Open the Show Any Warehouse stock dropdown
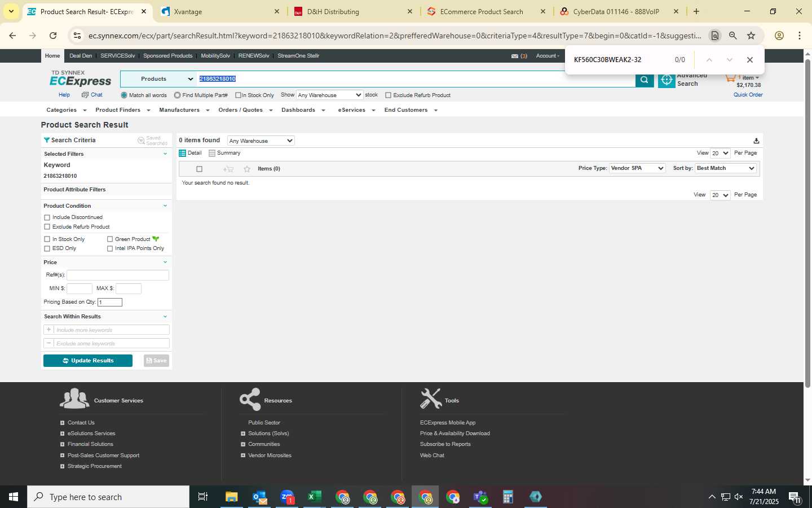The image size is (812, 508). (329, 95)
